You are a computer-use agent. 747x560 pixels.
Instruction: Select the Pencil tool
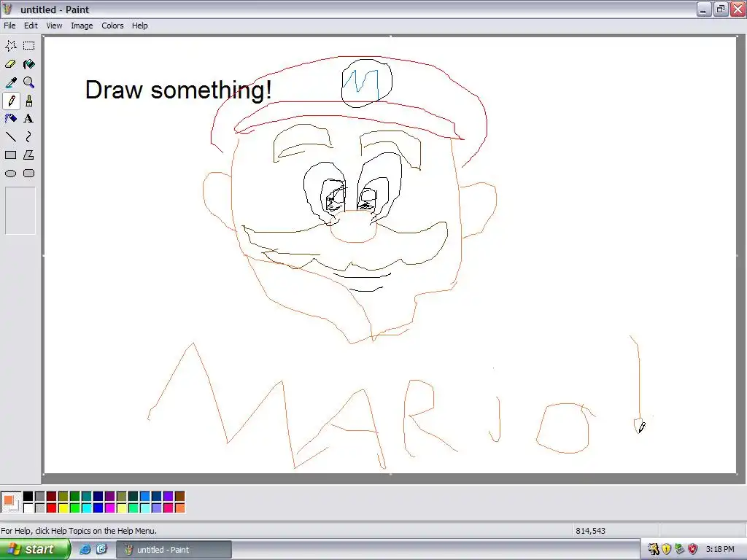pos(11,101)
